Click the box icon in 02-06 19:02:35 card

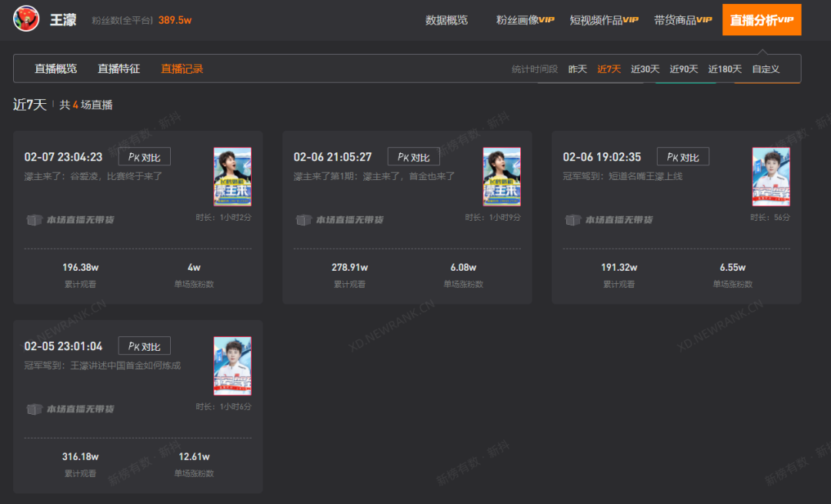tap(573, 219)
